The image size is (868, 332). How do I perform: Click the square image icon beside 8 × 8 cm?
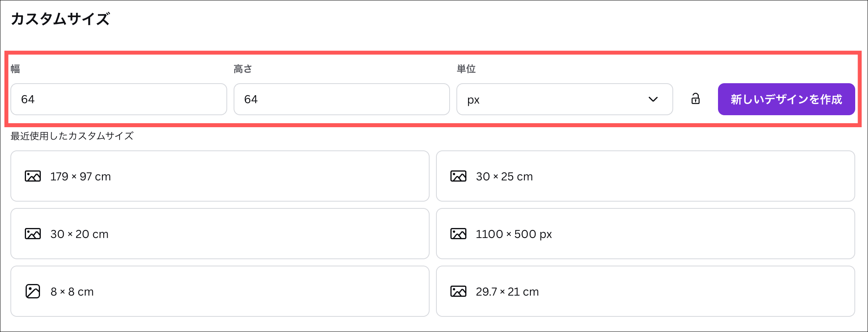click(33, 292)
